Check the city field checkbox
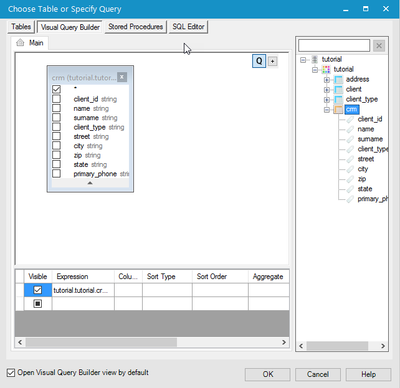Viewport: 400px width, 388px height. [56, 146]
